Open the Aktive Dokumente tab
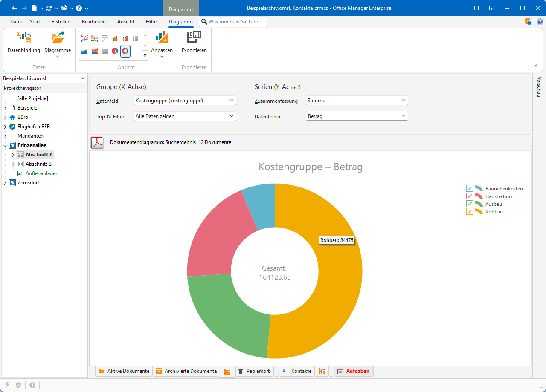This screenshot has height=392, width=546. pyautogui.click(x=124, y=371)
